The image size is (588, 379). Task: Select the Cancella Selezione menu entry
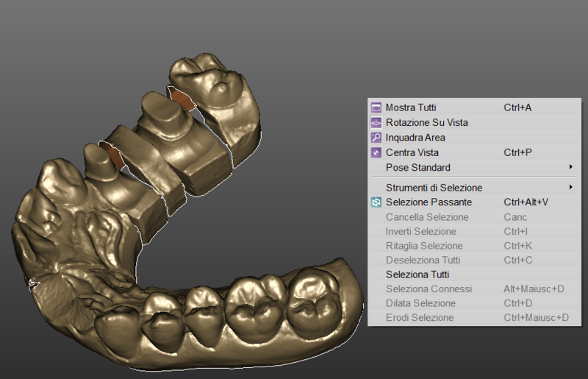(x=426, y=217)
